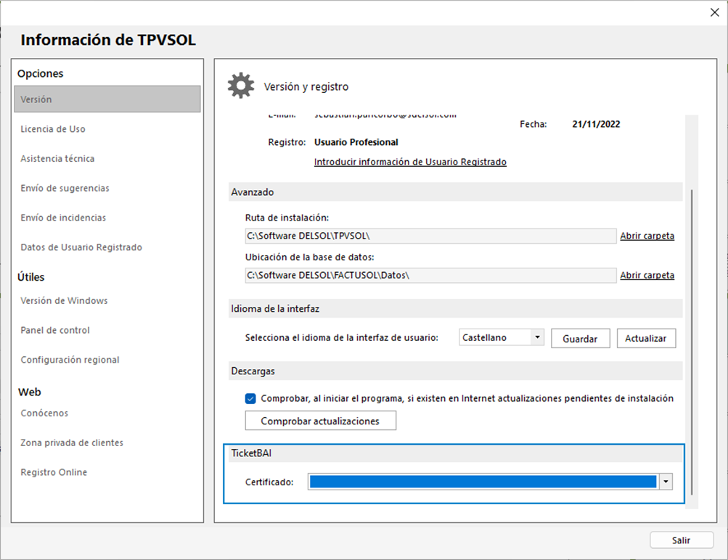Toggle the Comprobar al iniciar updates checkbox
Viewport: 728px width, 560px height.
(x=250, y=398)
